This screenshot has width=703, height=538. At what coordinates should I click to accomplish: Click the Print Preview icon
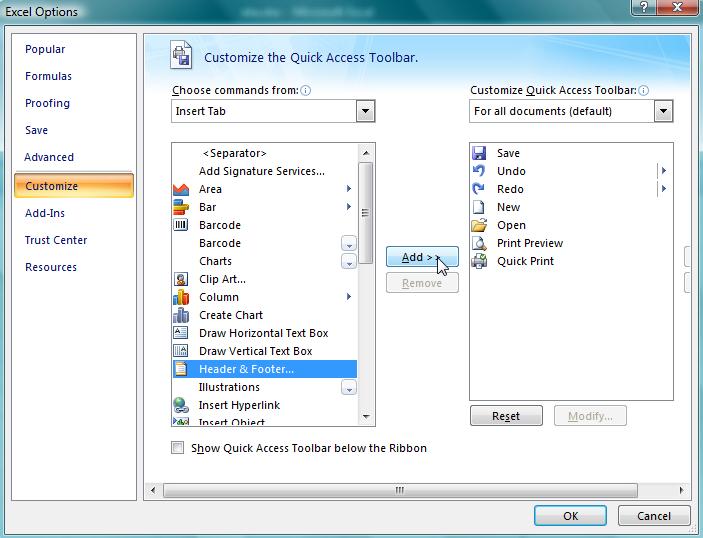[x=479, y=243]
